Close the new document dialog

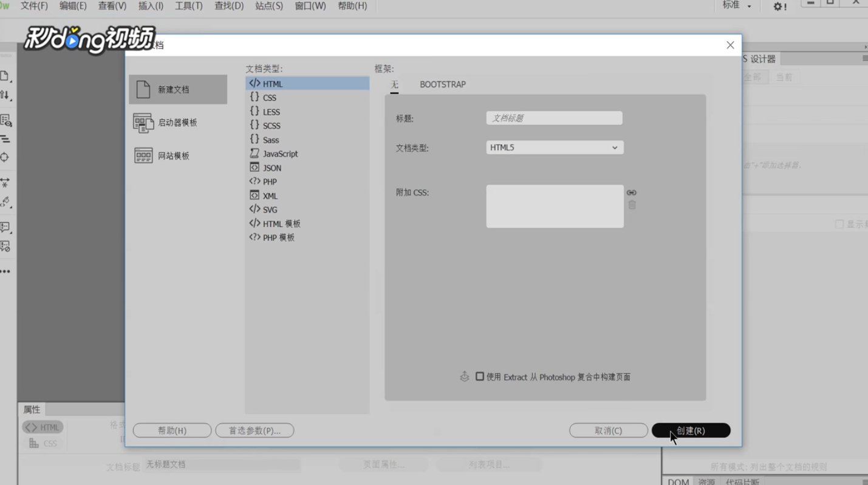coord(730,45)
